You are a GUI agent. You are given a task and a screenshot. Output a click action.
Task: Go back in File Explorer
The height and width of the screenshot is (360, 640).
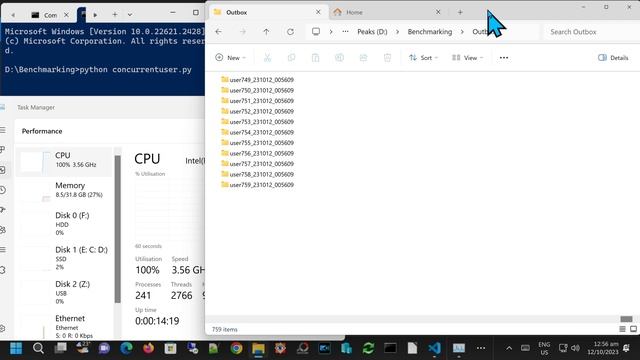218,31
